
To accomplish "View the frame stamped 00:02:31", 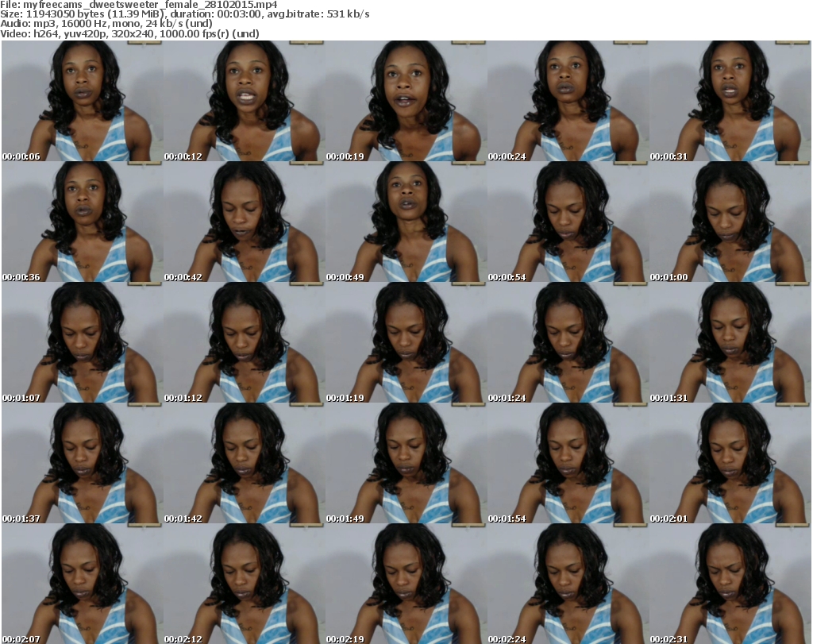I will pyautogui.click(x=730, y=584).
